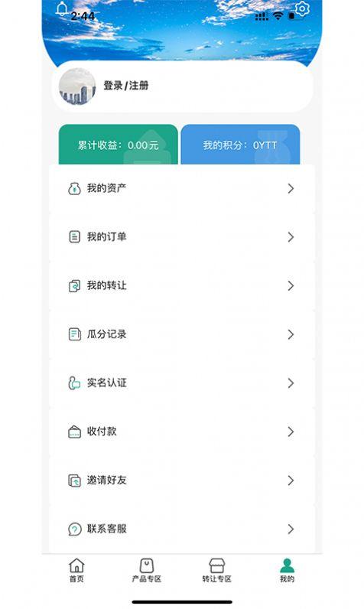Tap the 联系客服 question bubble icon
Image resolution: width=364 pixels, height=609 pixels.
(x=74, y=529)
